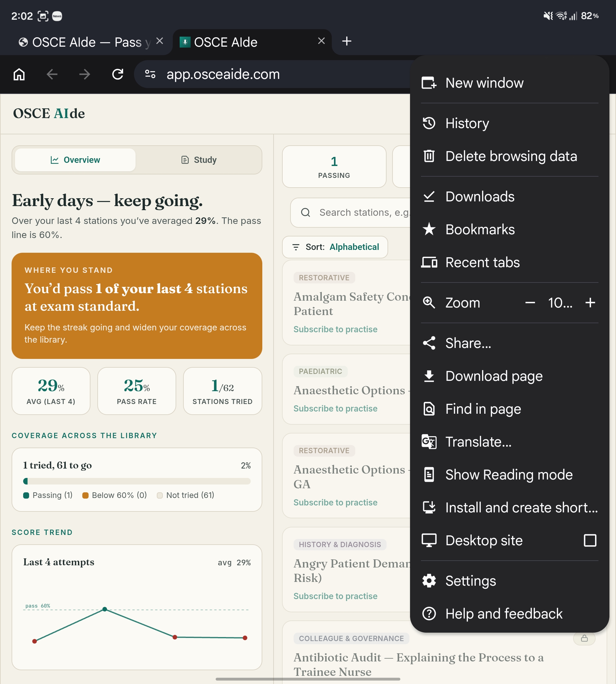Choose 'Translate...' from menu
616x684 pixels.
click(x=509, y=442)
